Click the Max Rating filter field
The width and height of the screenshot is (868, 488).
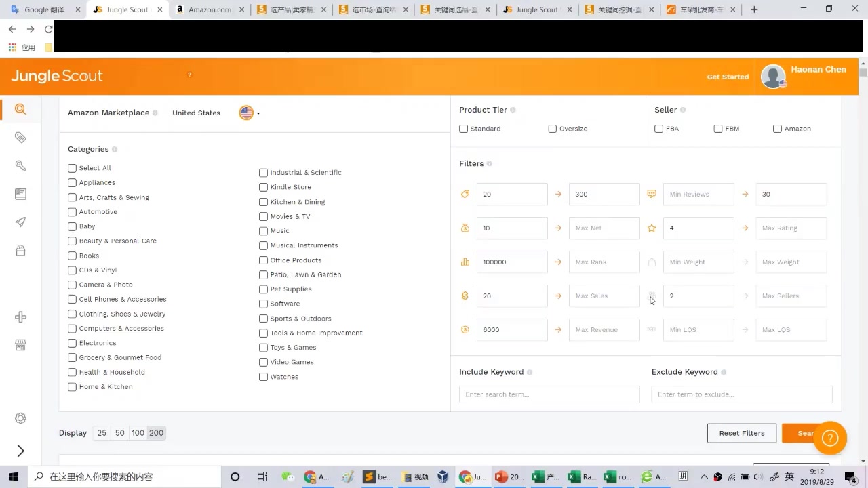791,228
